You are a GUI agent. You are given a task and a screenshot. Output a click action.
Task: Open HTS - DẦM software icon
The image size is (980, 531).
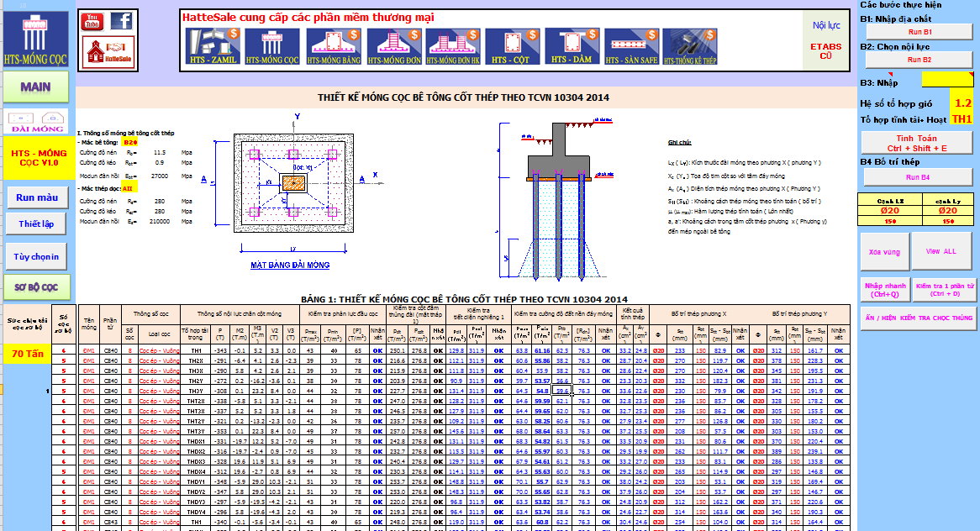coord(572,46)
